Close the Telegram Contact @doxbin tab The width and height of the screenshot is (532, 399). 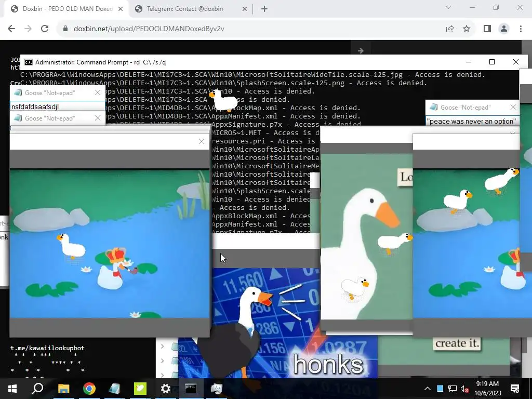pos(244,9)
